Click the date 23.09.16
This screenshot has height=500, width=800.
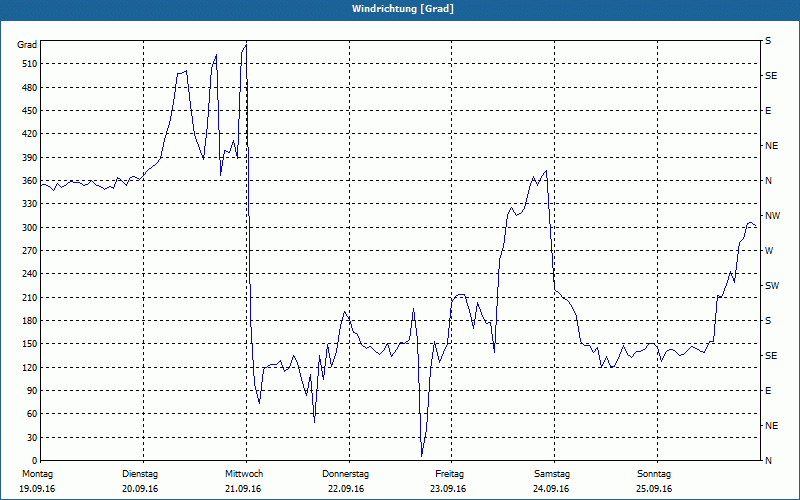pos(448,489)
